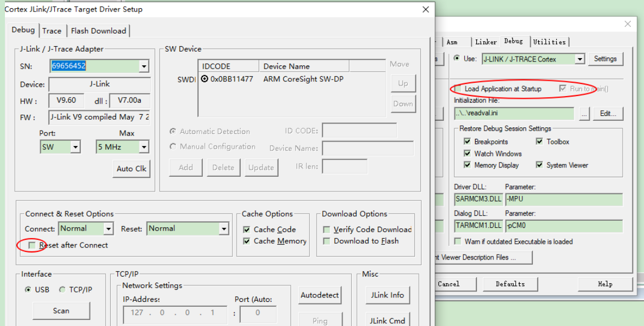Enable Verify Code Download

tap(327, 229)
